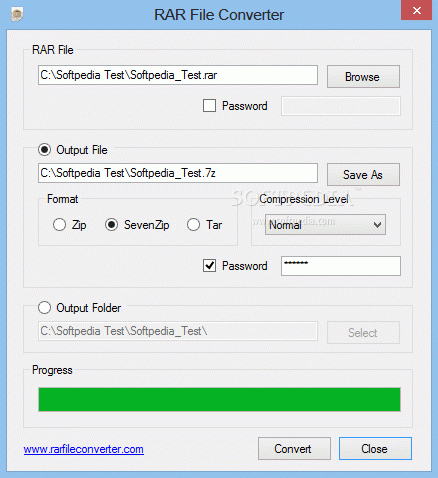
Task: Select the Output File radio button
Action: (x=44, y=150)
